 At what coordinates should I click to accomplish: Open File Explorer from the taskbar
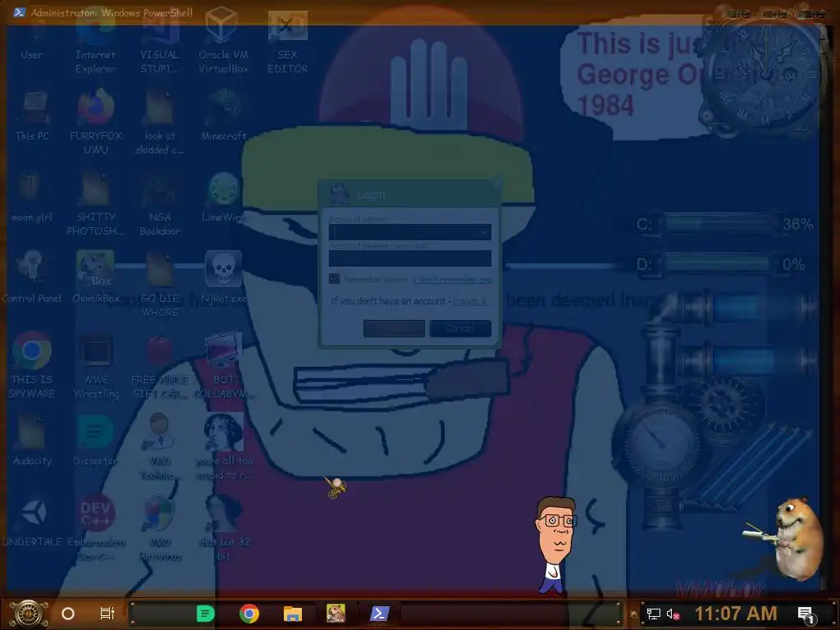pyautogui.click(x=293, y=614)
